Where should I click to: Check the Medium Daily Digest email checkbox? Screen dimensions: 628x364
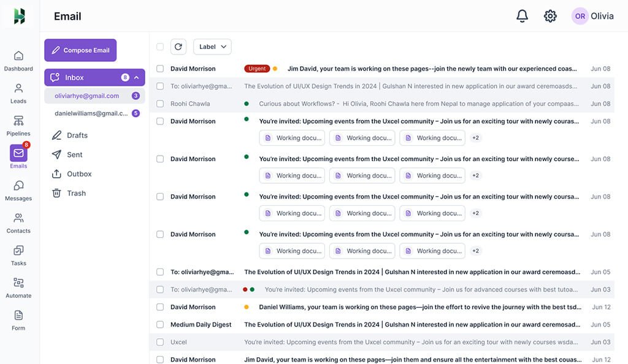tap(159, 324)
